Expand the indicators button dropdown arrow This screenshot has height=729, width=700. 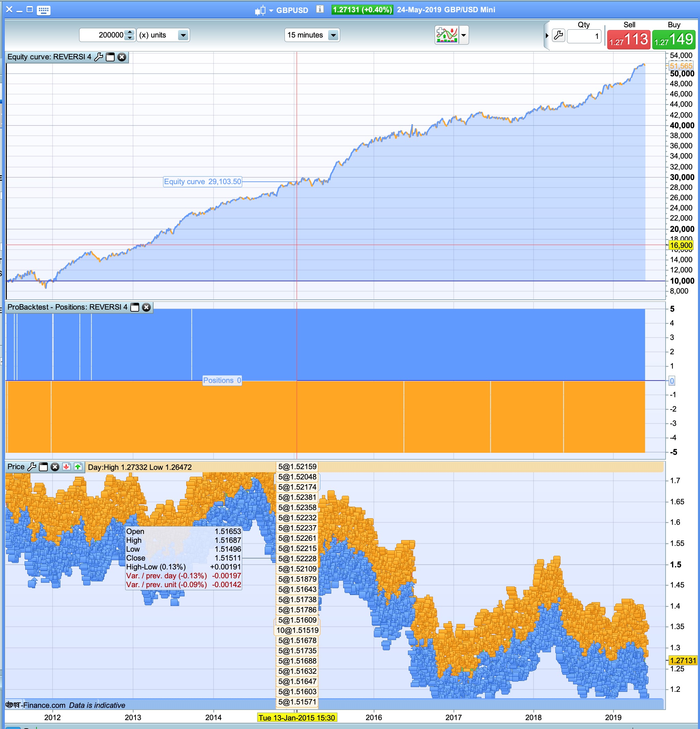pyautogui.click(x=464, y=35)
